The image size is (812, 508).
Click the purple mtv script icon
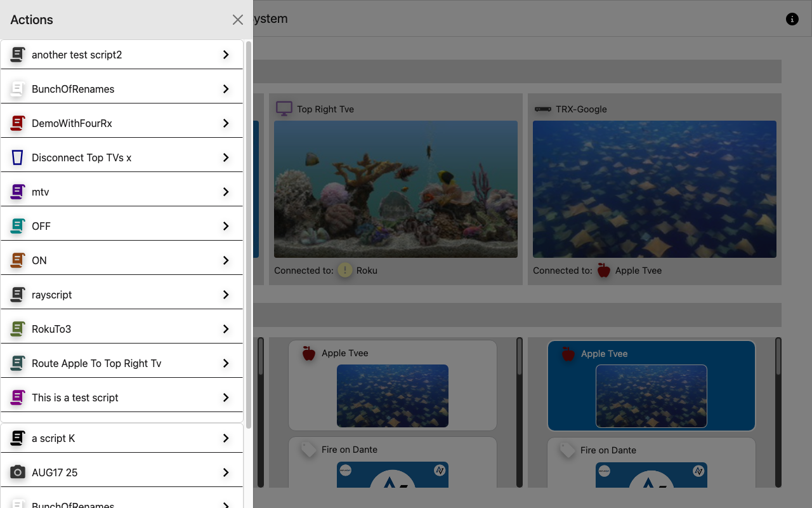pos(18,192)
